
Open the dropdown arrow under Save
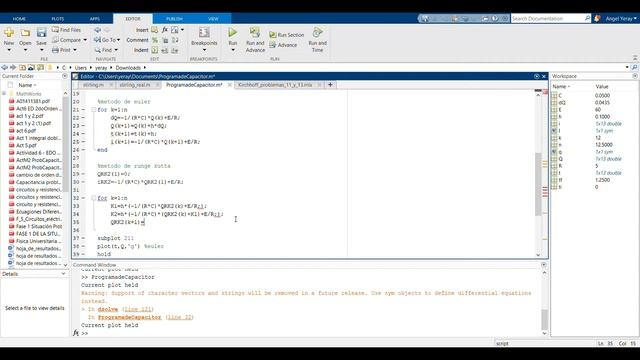click(41, 50)
